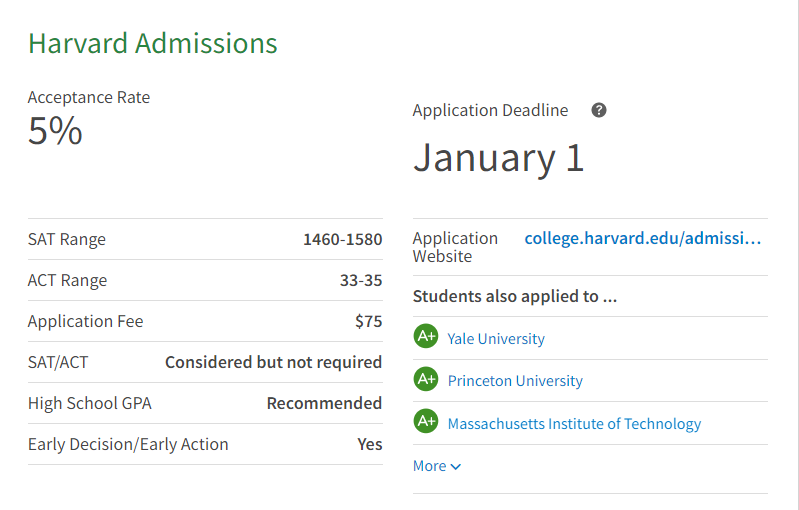Image resolution: width=799 pixels, height=510 pixels.
Task: Go to the Princeton University page
Action: point(515,381)
